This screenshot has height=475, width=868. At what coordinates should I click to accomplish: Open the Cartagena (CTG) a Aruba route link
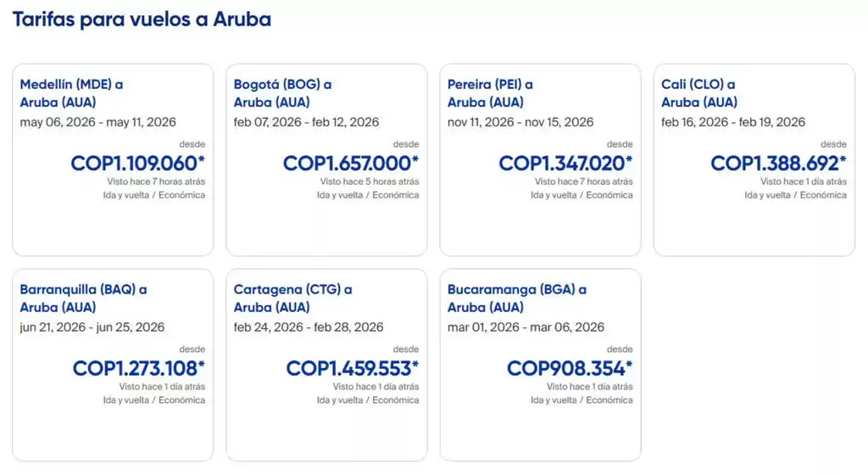coord(292,298)
